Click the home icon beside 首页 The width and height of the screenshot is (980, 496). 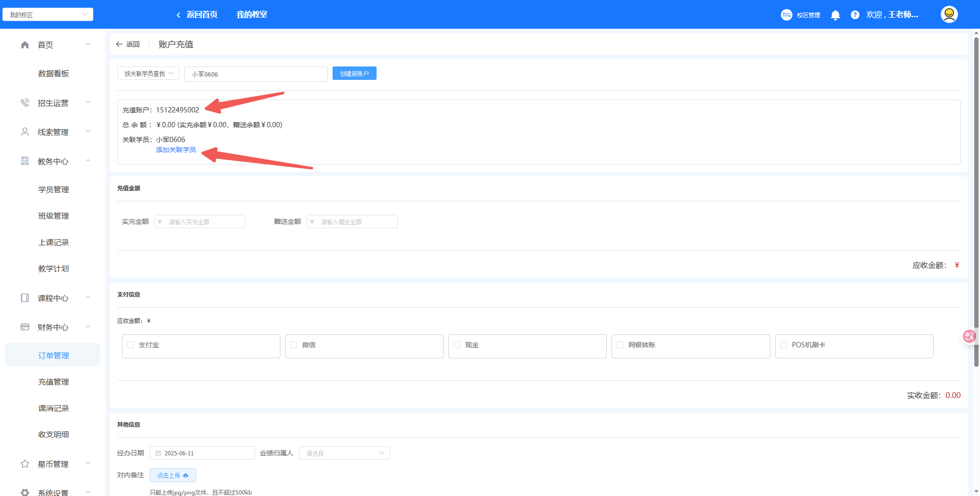pyautogui.click(x=25, y=45)
